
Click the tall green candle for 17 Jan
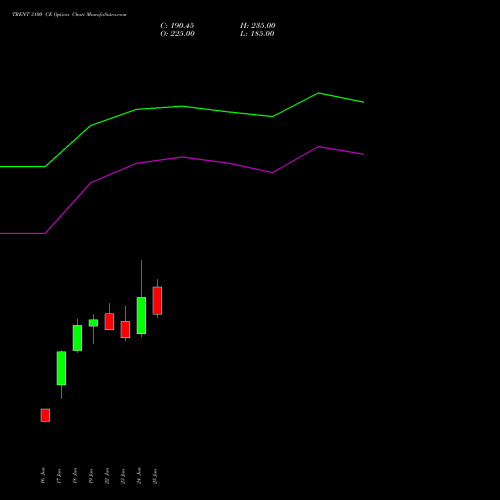tap(61, 368)
